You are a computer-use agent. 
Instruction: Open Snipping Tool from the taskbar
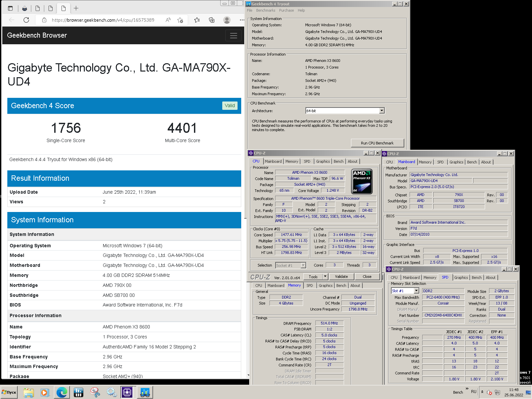pos(95,393)
